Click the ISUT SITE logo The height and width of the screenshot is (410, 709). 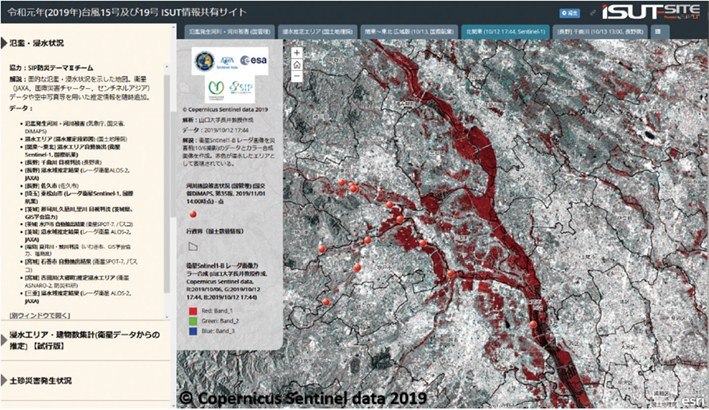click(652, 12)
